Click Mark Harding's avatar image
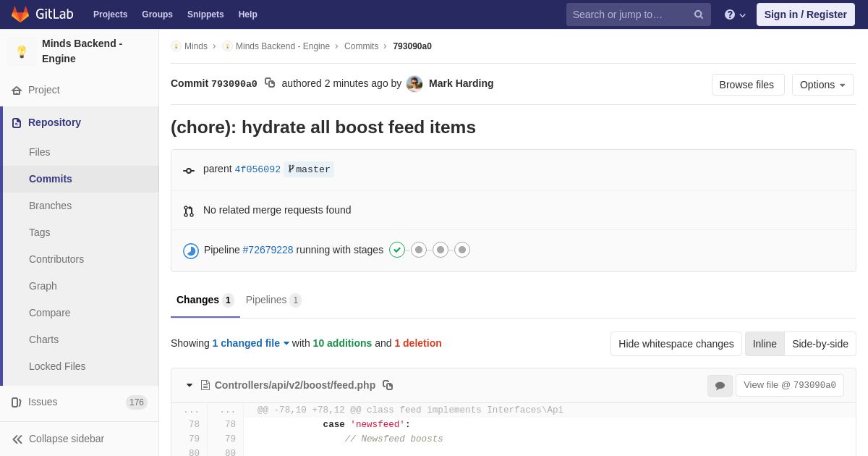Screen dimensions: 868x456 (x=414, y=84)
